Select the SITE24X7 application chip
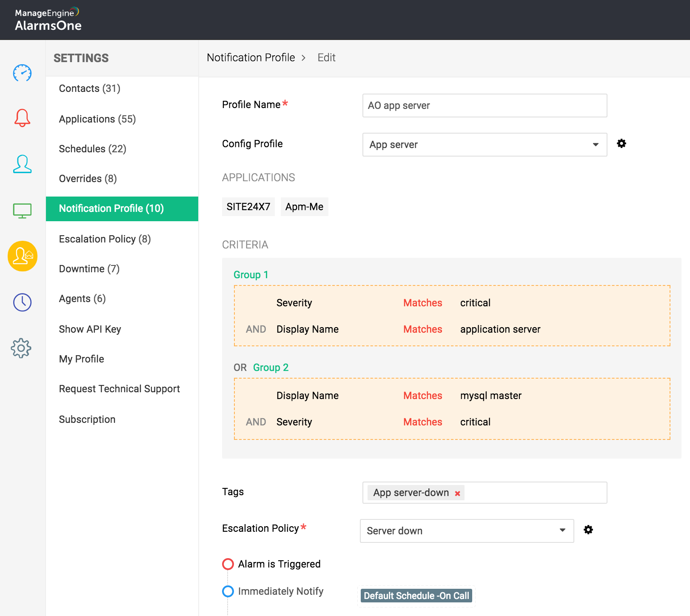 248,207
